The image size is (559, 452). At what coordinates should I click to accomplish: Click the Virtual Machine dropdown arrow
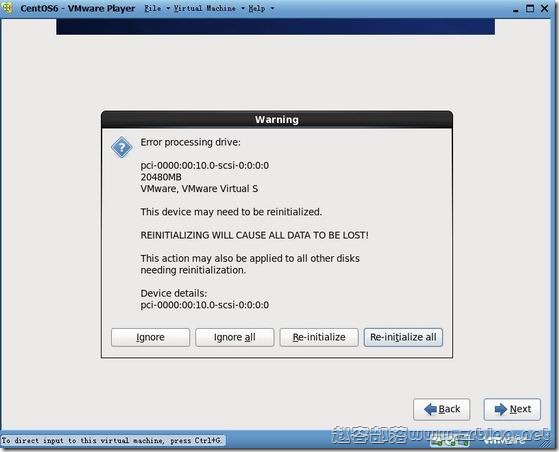tap(243, 8)
